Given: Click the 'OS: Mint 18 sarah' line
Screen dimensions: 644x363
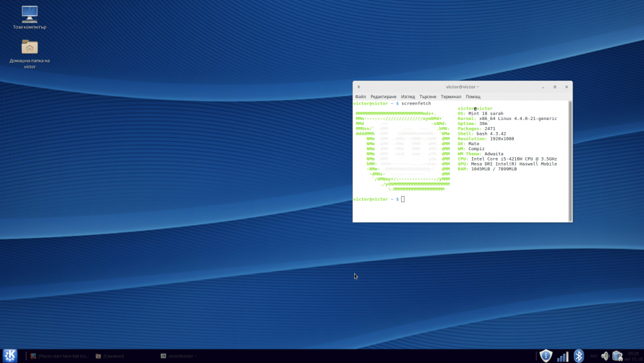Looking at the screenshot, I should coord(480,113).
